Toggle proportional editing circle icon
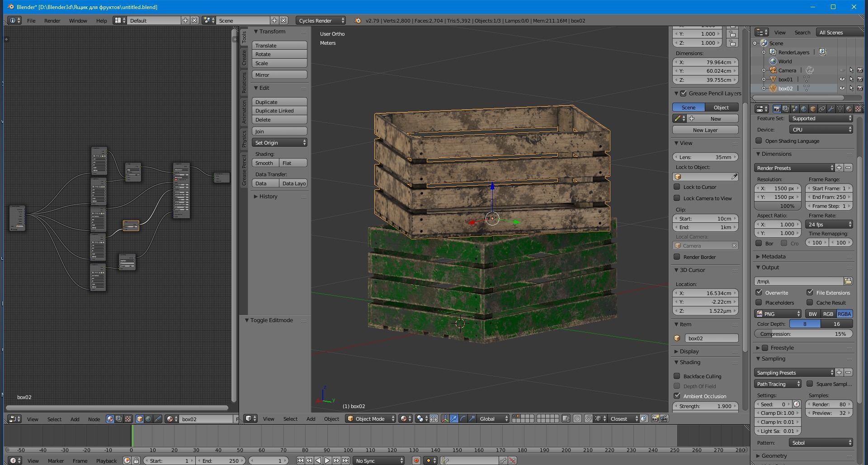Screen dimensions: 868x465 (577, 419)
